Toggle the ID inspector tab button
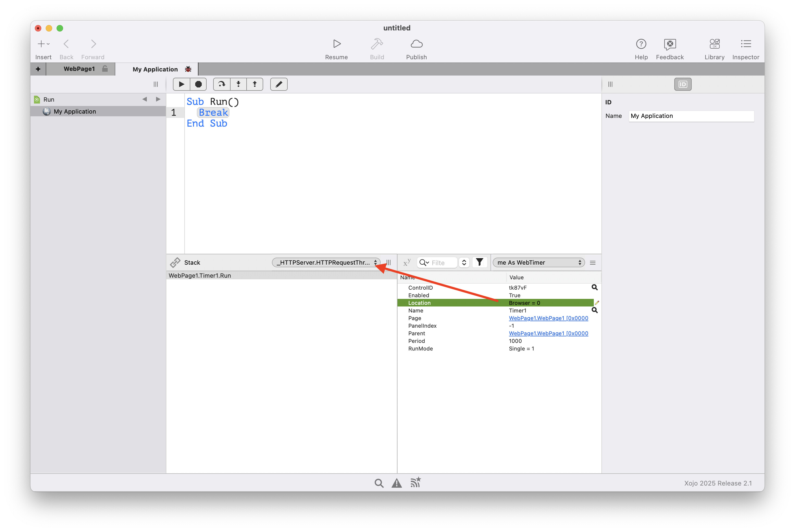Image resolution: width=795 pixels, height=532 pixels. click(x=683, y=84)
